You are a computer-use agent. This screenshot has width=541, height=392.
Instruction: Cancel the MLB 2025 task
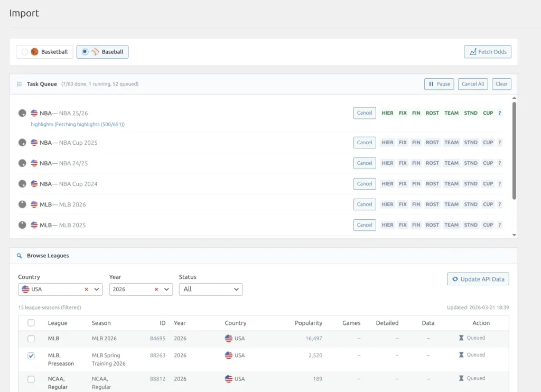(365, 225)
